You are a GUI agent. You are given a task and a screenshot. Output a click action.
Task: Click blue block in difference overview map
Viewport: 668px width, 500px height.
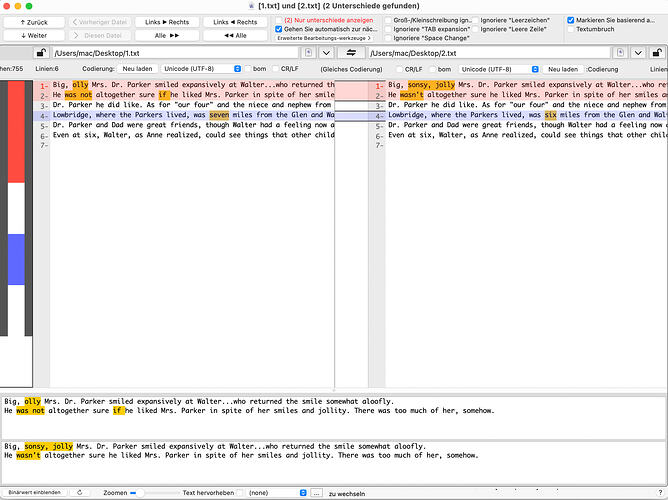pyautogui.click(x=16, y=259)
